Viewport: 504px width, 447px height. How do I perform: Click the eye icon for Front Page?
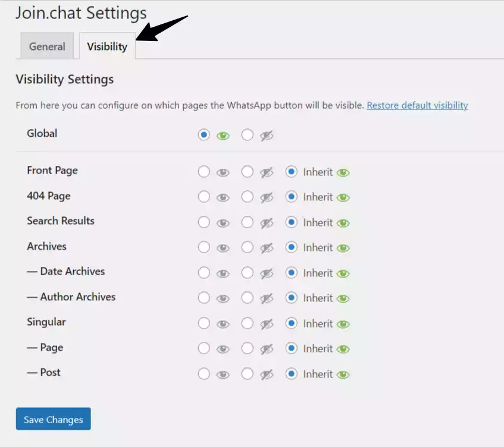pos(223,173)
